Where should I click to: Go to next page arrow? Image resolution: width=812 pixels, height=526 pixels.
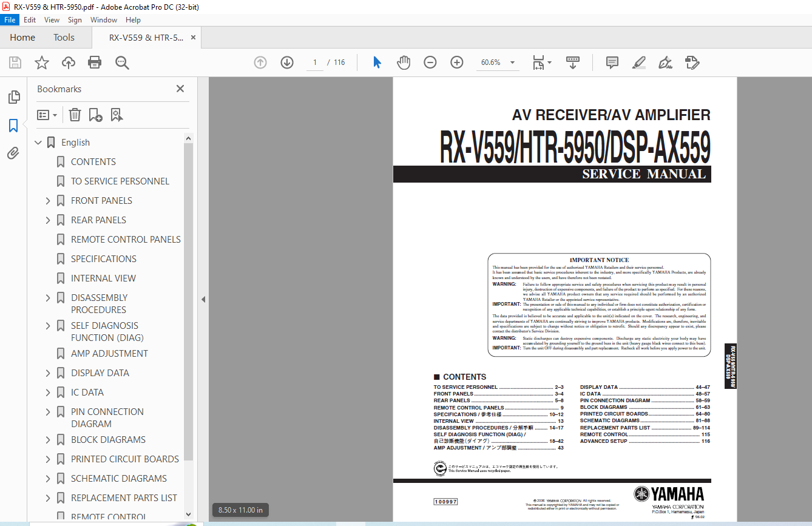(x=287, y=62)
